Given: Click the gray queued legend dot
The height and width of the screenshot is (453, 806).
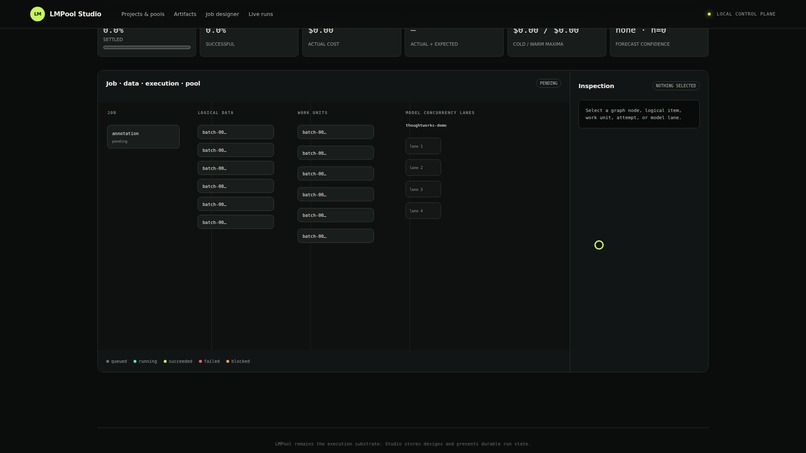Looking at the screenshot, I should (x=107, y=361).
